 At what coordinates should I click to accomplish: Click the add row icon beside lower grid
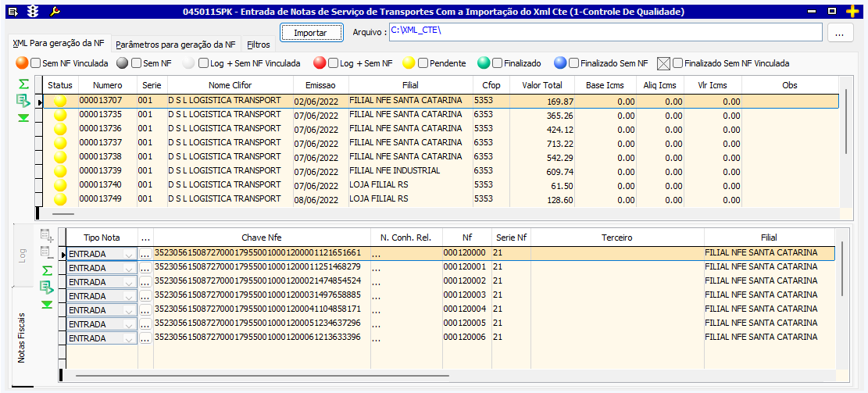pyautogui.click(x=47, y=235)
